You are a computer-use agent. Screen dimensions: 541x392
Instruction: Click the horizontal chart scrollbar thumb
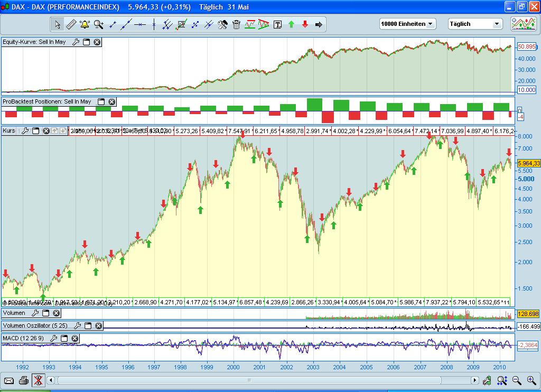coord(249,380)
